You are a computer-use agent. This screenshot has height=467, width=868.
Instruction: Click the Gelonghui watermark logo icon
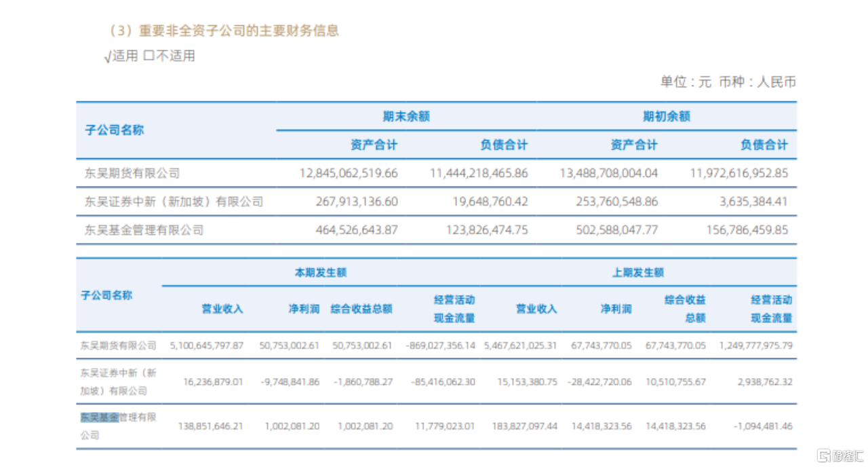pos(823,454)
